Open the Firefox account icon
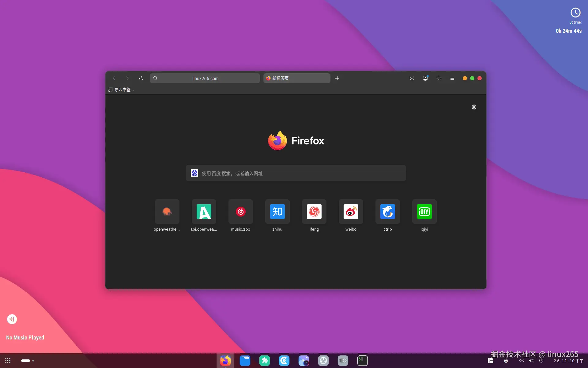 pos(425,79)
